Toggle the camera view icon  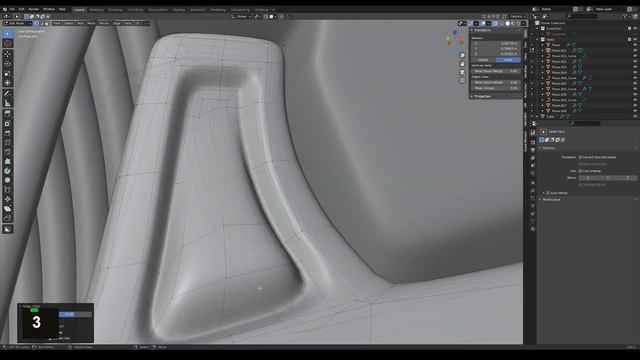click(462, 72)
